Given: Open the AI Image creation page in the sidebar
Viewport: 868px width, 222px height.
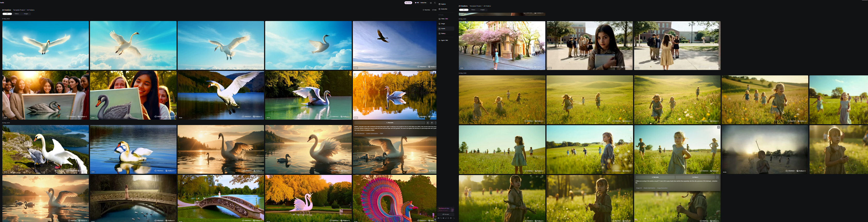Looking at the screenshot, I should (x=442, y=24).
